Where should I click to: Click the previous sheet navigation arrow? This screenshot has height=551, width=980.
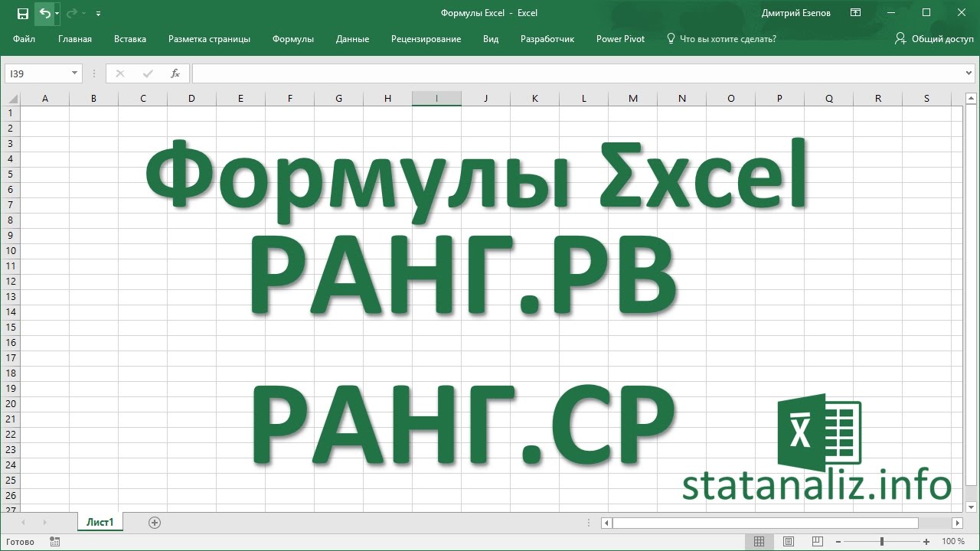24,523
